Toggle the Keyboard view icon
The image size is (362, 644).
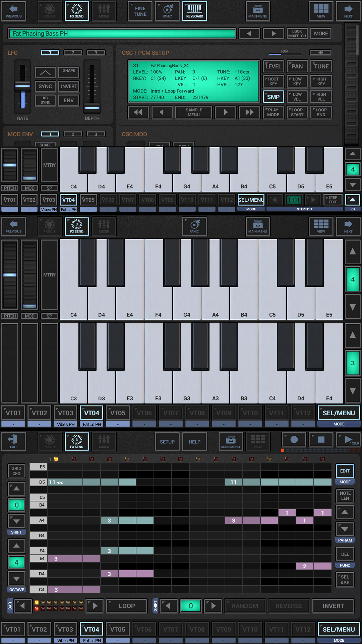[x=194, y=11]
